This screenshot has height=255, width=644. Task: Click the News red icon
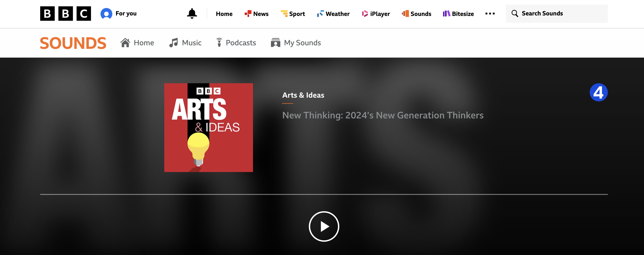pos(248,14)
